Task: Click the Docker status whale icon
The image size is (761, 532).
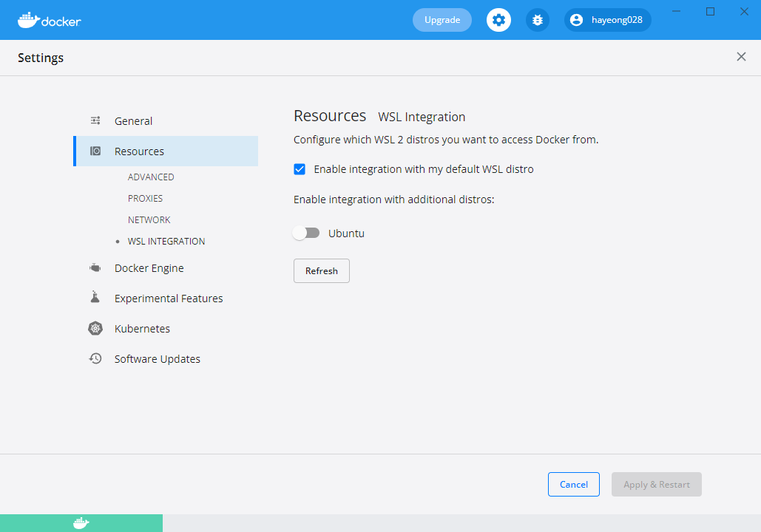Action: tap(81, 523)
